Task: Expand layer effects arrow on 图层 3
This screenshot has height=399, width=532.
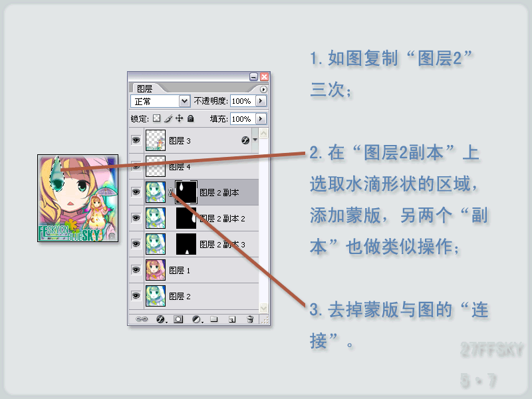Action: (255, 140)
